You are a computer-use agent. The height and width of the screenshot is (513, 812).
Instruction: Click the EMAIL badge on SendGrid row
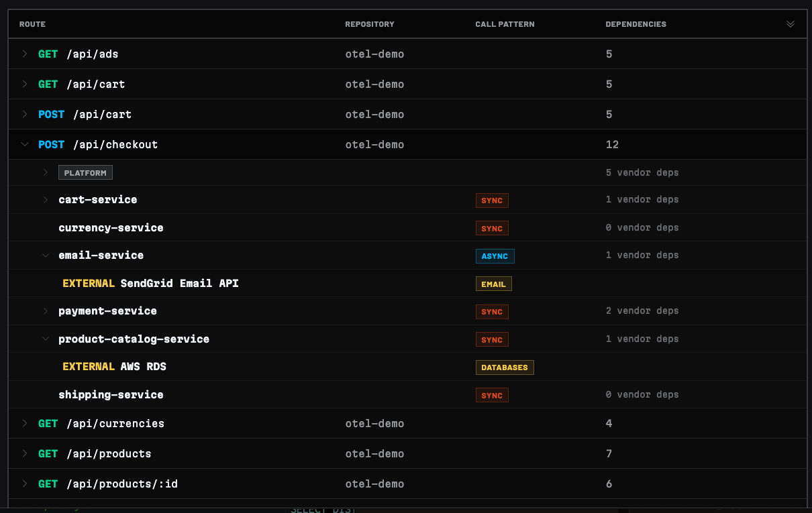coord(493,284)
